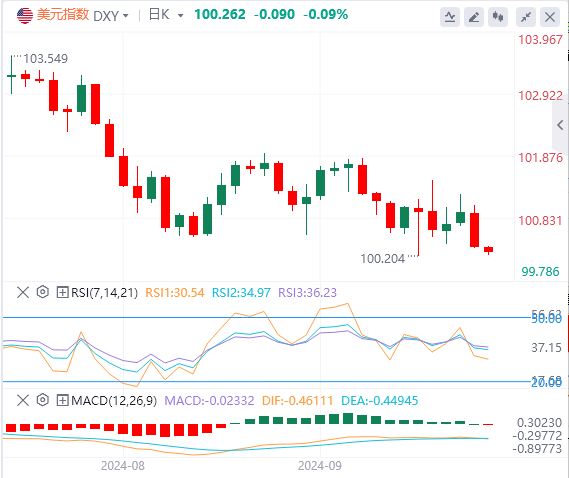Click the 103.549 high price marker
569x478 pixels.
click(x=45, y=58)
